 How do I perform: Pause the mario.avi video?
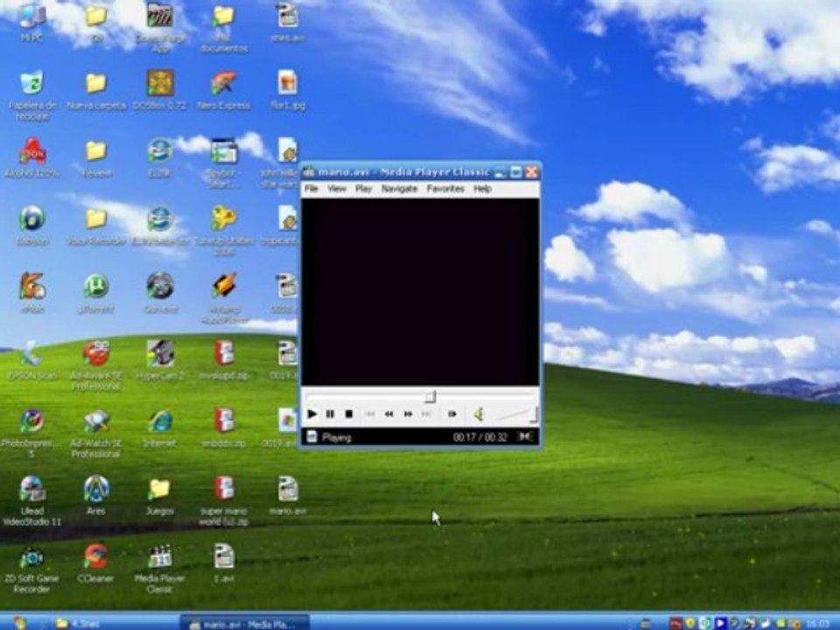coord(330,414)
